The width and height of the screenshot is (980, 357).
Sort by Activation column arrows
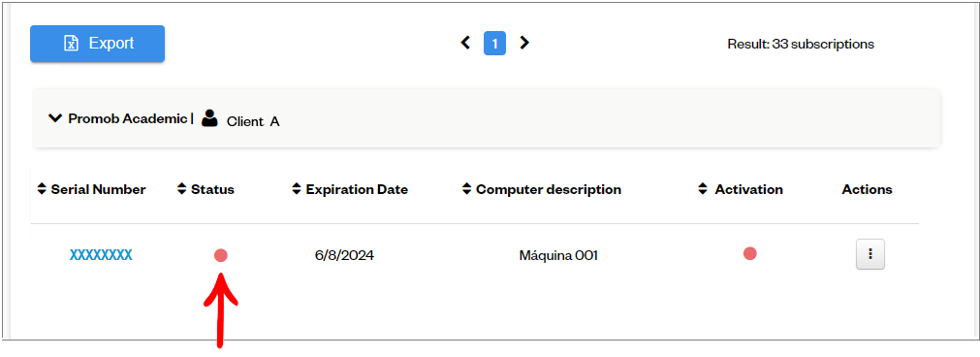pos(703,189)
